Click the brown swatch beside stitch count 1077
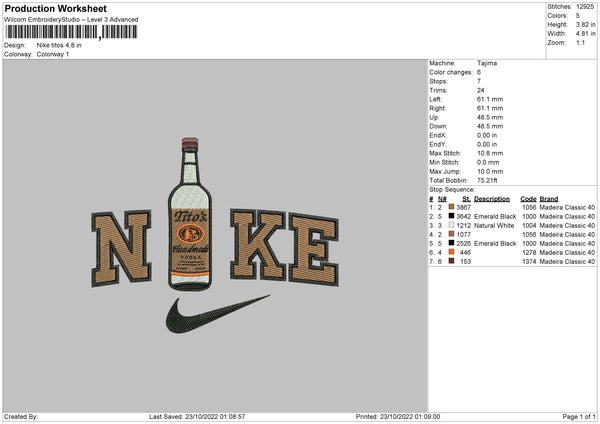The width and height of the screenshot is (600, 424). [452, 234]
